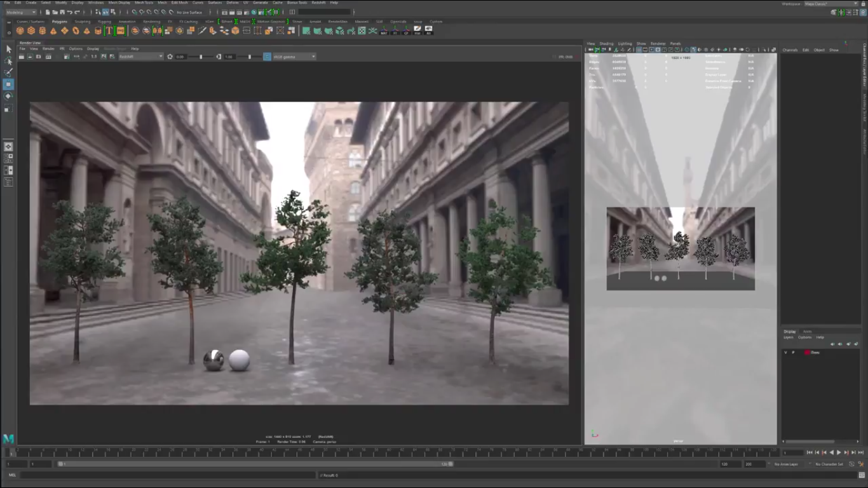Click four view layout icon in left sidebar
The height and width of the screenshot is (488, 868).
pyautogui.click(x=8, y=158)
